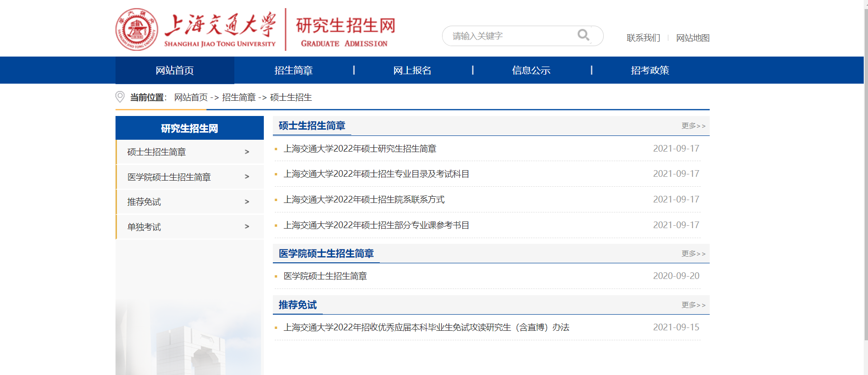Open 信息公示 navigation menu
Screen dimensions: 868x375
(x=531, y=70)
